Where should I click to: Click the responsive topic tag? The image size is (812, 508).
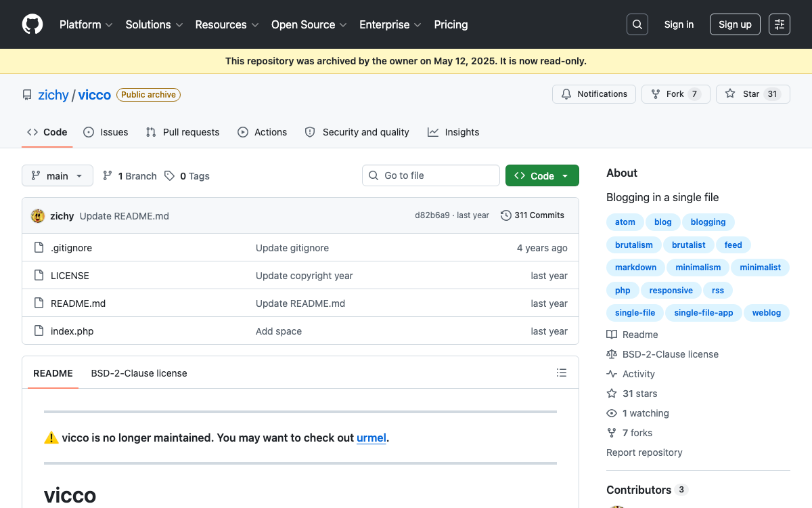coord(671,291)
